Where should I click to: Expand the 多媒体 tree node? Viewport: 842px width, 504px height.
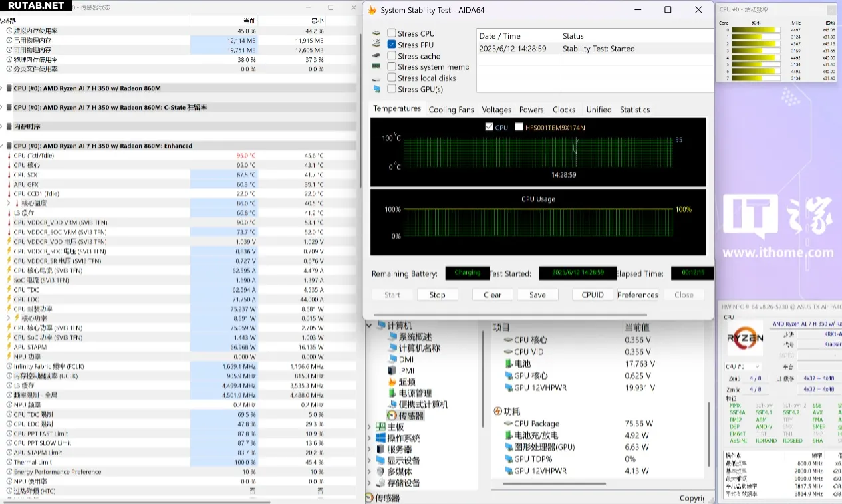point(370,472)
